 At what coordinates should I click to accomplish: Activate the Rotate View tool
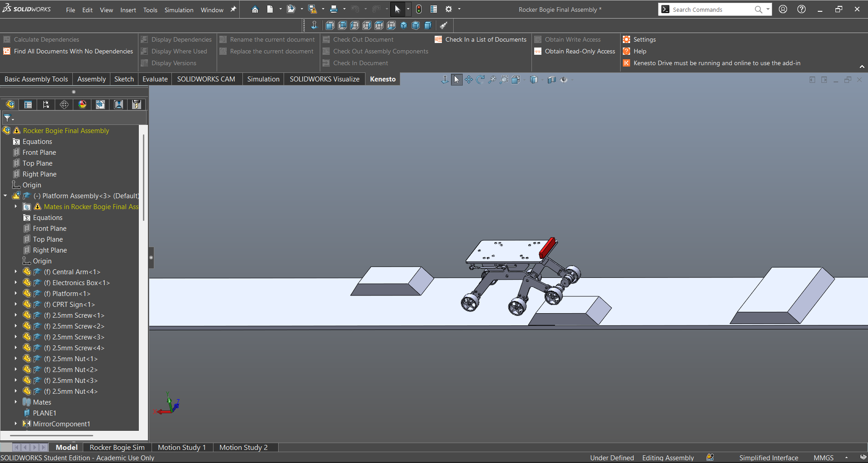(x=480, y=80)
